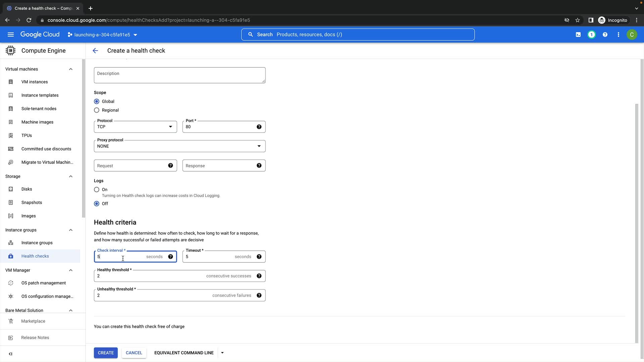Open Cloud Shell terminal icon
644x362 pixels.
(578, 35)
